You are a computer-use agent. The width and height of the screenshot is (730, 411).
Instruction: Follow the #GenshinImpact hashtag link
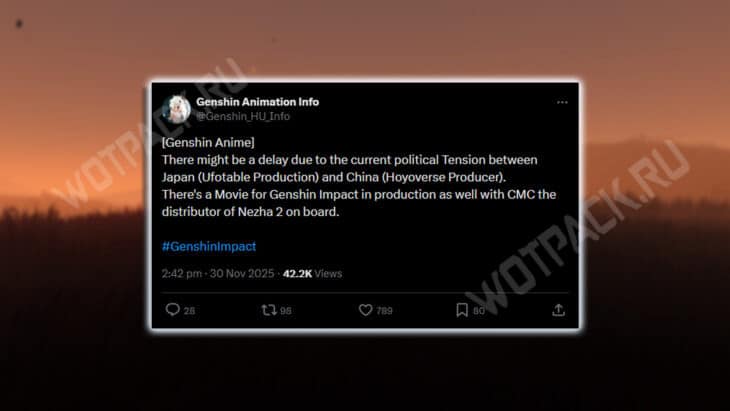(x=209, y=246)
